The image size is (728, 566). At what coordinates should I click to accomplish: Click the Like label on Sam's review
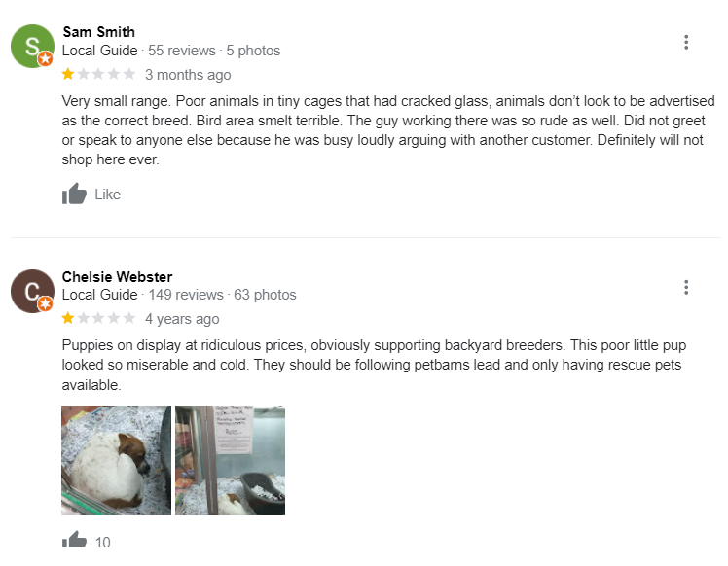pyautogui.click(x=108, y=194)
